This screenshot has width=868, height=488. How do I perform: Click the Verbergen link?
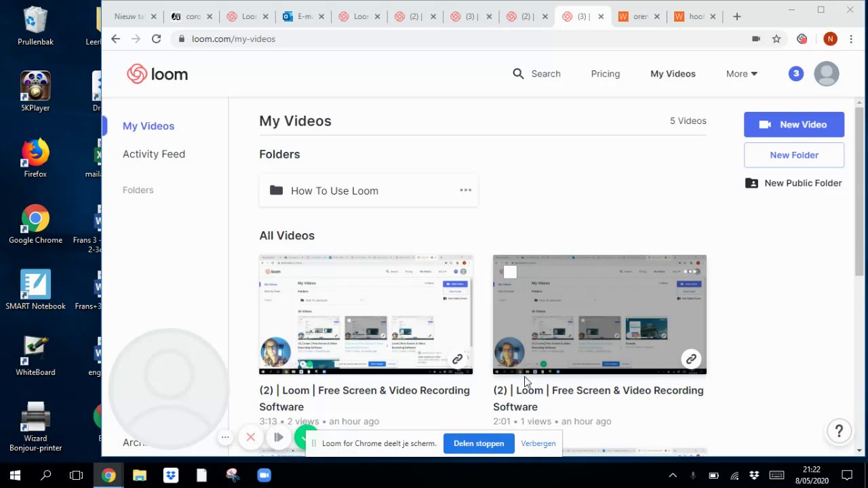click(x=538, y=443)
